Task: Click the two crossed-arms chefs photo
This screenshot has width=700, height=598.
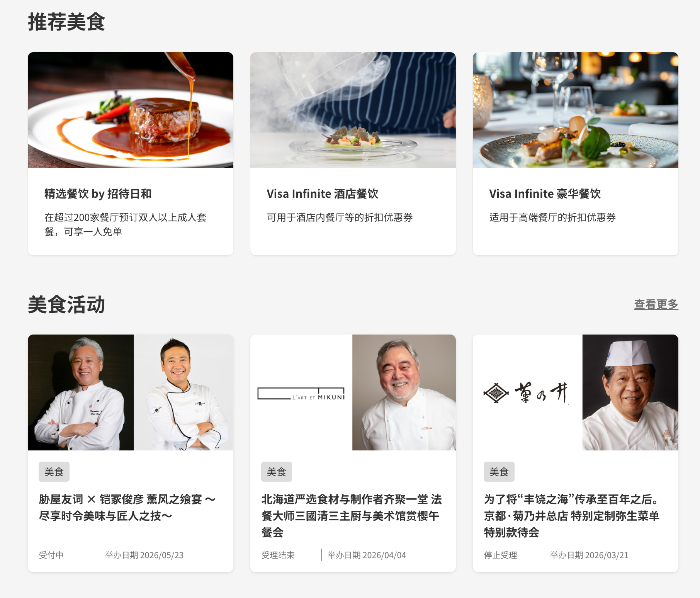Action: tap(131, 392)
